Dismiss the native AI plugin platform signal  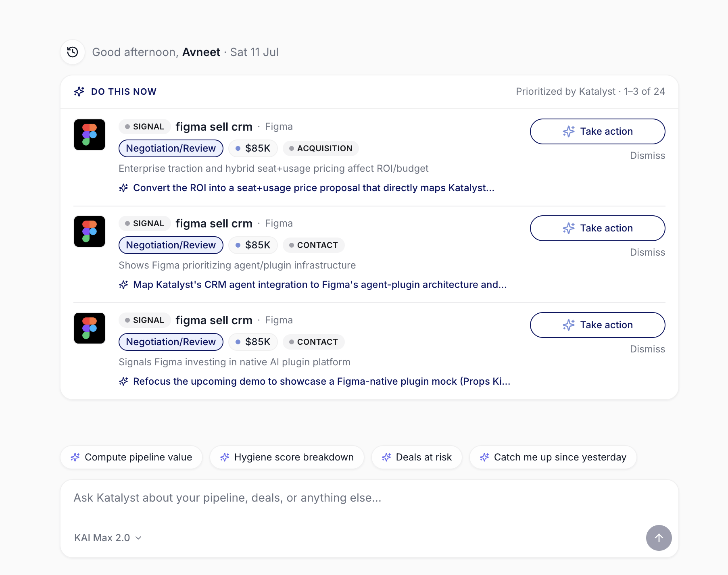coord(647,349)
